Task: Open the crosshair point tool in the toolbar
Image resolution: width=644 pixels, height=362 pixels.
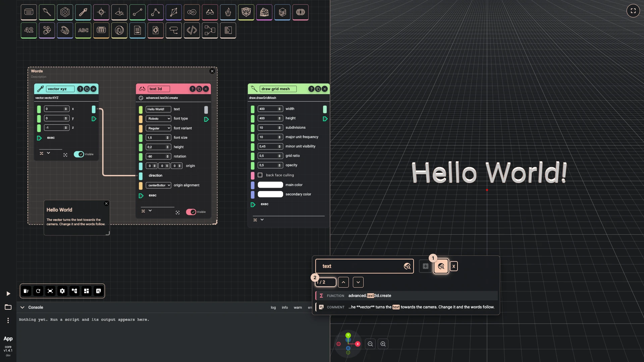Action: 101,12
